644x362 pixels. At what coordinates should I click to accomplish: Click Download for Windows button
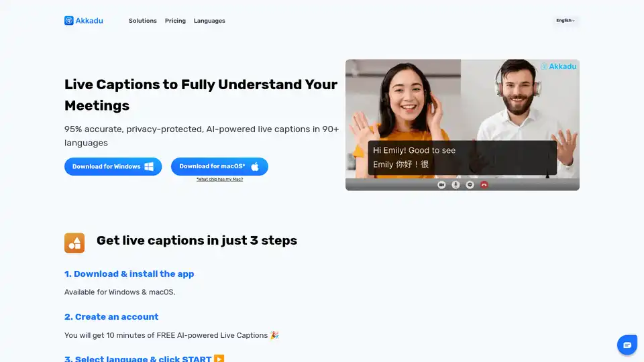113,166
